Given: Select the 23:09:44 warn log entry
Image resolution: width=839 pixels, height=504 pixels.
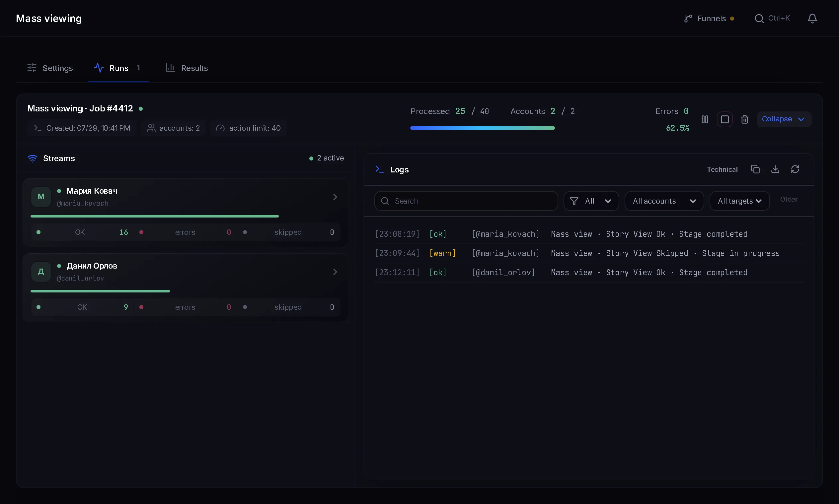Looking at the screenshot, I should 588,253.
